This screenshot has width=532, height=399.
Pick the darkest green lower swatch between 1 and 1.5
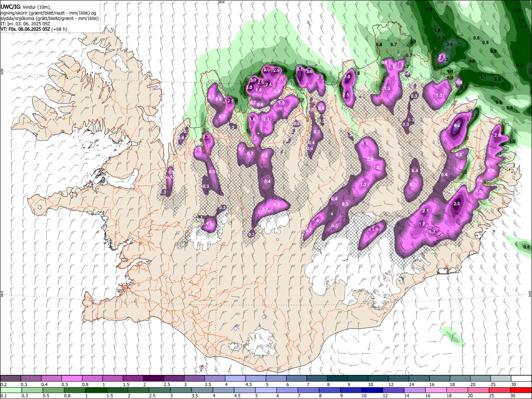[x=96, y=390]
